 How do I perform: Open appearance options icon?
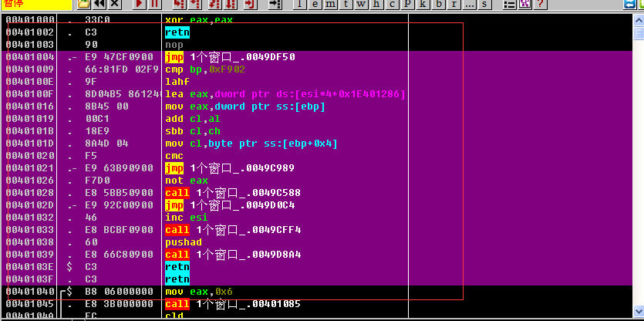pos(525,4)
